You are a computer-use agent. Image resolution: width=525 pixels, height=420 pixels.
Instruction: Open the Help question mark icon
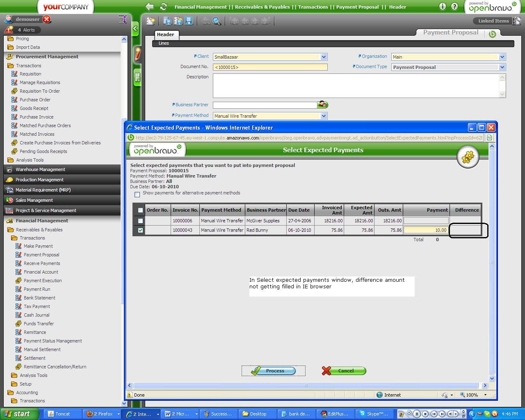pyautogui.click(x=454, y=7)
